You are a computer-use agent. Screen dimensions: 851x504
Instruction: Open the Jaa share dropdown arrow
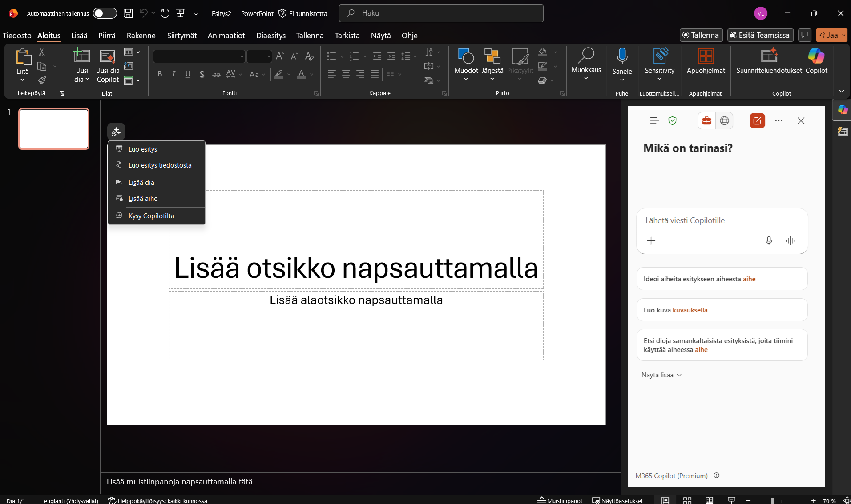click(843, 36)
